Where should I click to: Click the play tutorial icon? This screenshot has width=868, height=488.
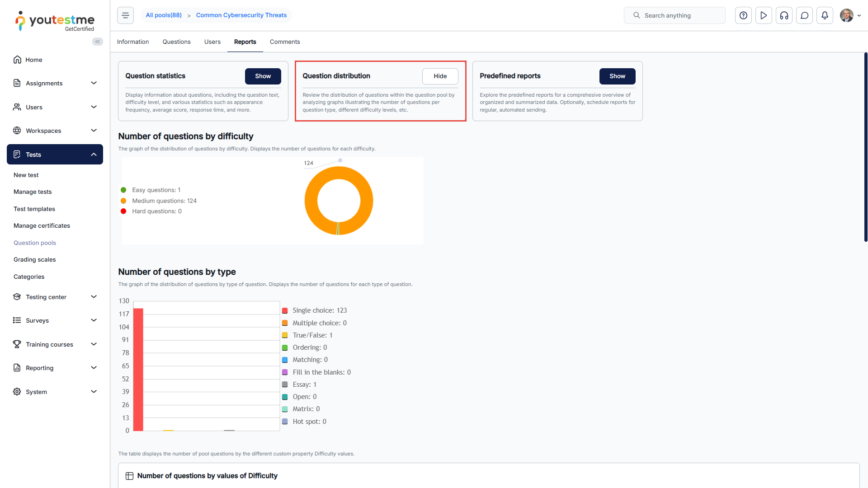764,15
